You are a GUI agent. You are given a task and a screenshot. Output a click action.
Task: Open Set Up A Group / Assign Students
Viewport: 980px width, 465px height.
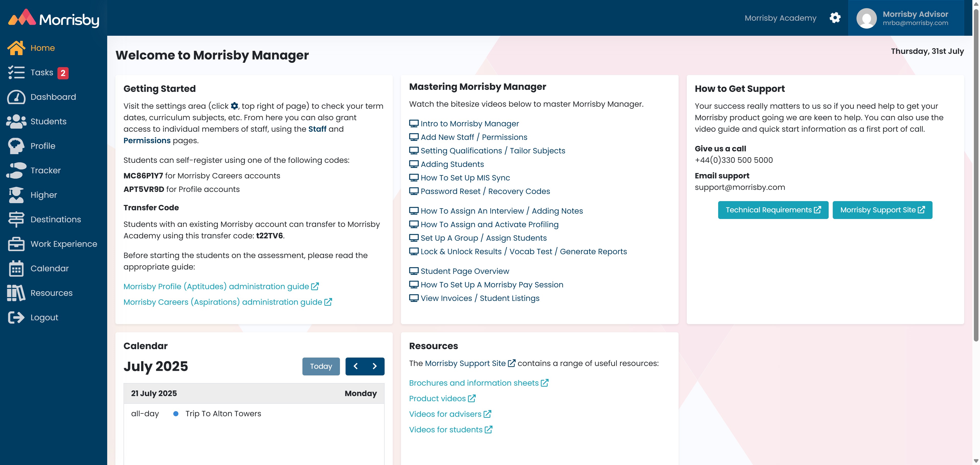pyautogui.click(x=484, y=238)
